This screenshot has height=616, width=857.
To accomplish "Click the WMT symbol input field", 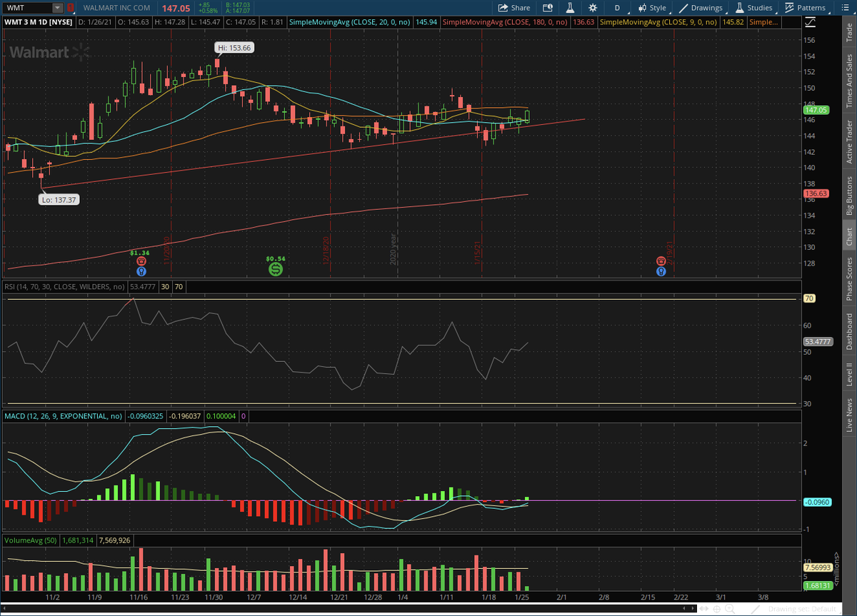I will coord(28,8).
